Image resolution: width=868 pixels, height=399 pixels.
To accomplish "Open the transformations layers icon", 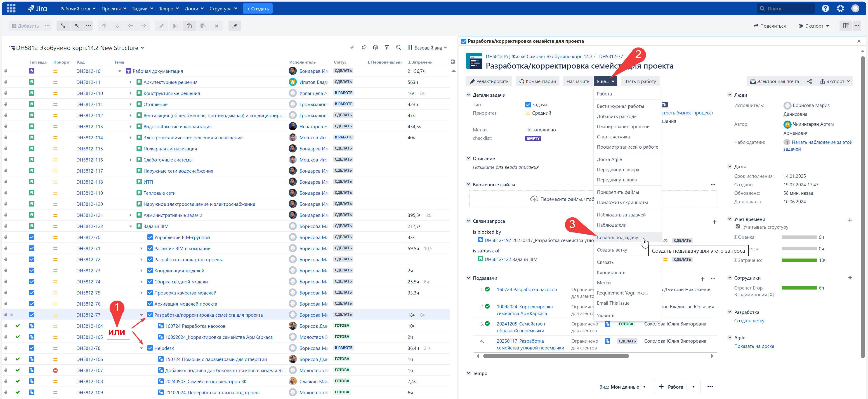I will pyautogui.click(x=375, y=47).
